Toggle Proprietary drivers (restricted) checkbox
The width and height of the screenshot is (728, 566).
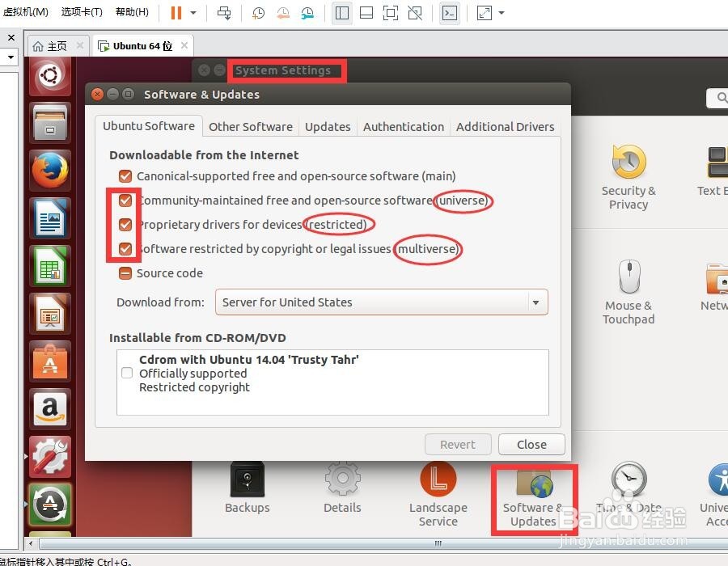click(125, 225)
